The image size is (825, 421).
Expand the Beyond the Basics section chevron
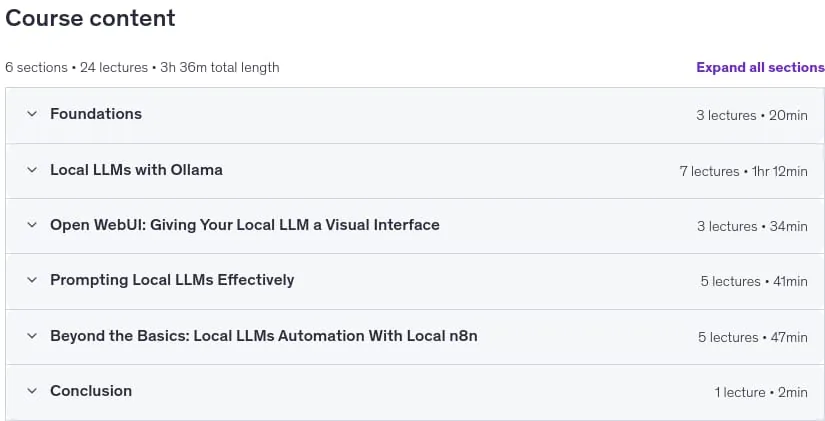[32, 336]
